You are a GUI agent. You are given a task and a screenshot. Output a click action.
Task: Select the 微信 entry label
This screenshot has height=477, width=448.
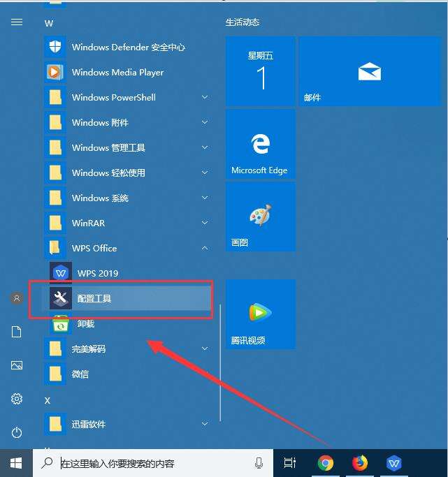pos(80,374)
